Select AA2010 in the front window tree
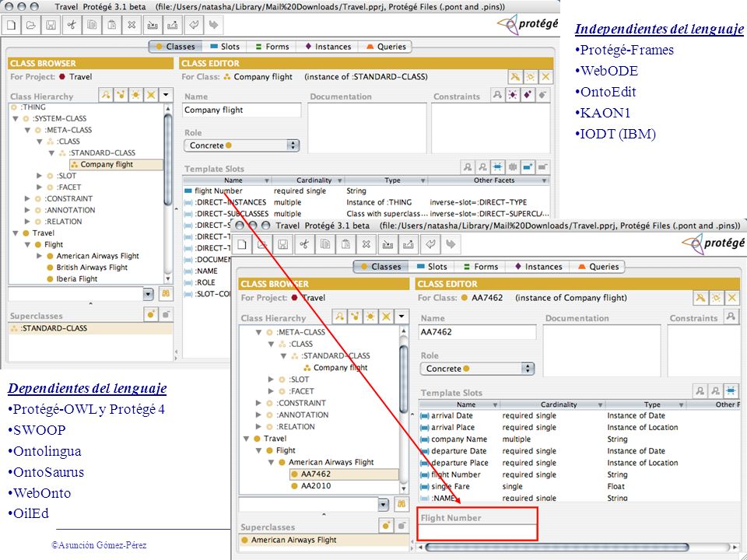 point(316,485)
